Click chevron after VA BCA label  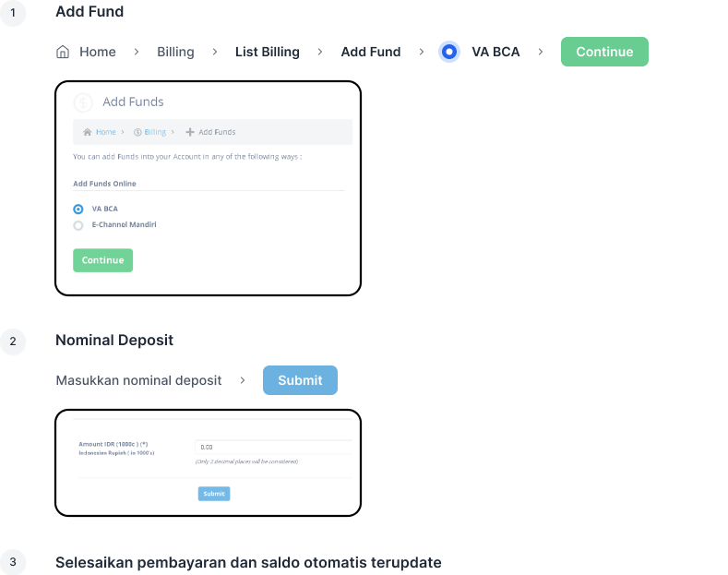click(x=541, y=52)
